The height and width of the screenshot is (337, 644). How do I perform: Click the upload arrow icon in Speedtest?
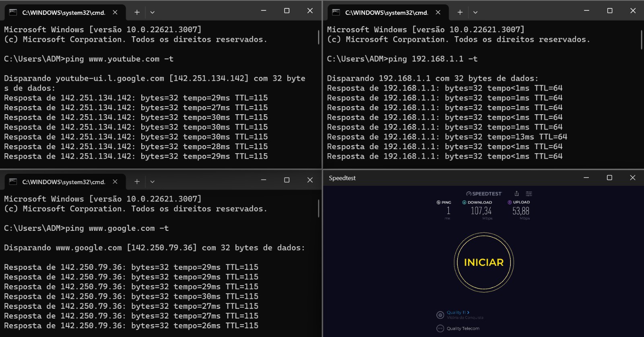point(510,202)
